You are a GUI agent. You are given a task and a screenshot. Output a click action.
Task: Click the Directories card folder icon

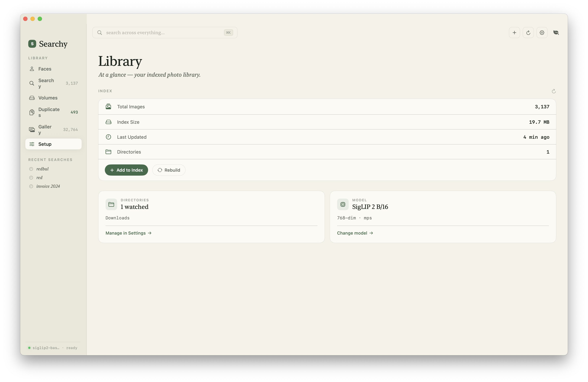coord(111,204)
